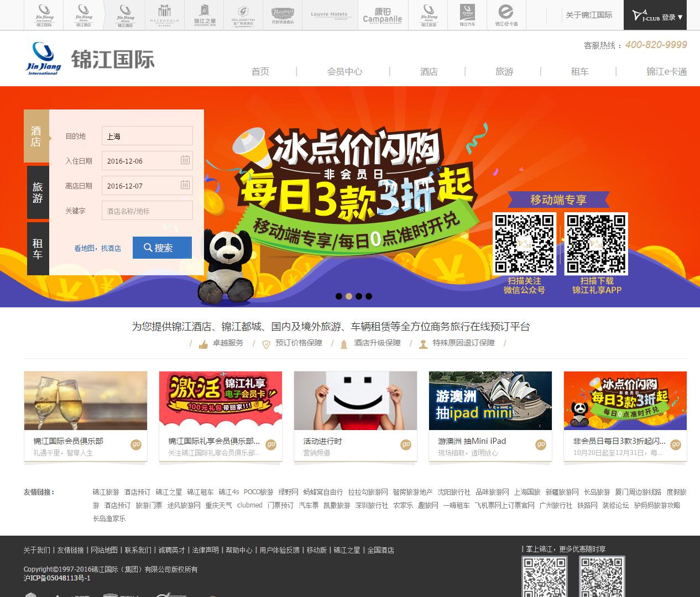Click go icon on 游澳洲 抽Mini iPad card
Image resolution: width=700 pixels, height=597 pixels.
coord(541,444)
